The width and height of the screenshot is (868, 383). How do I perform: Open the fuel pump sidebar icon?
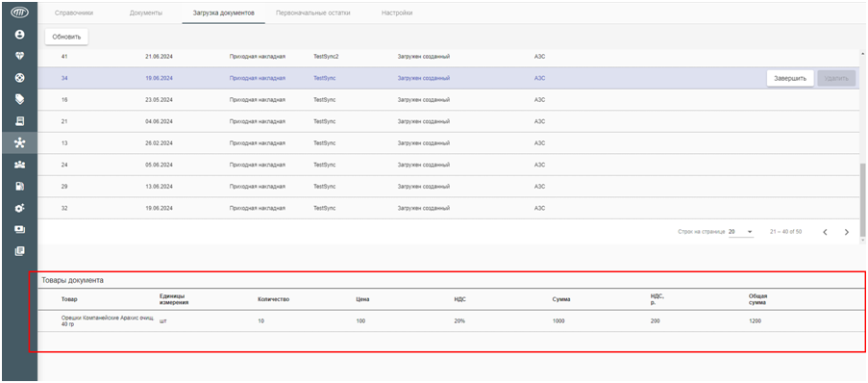(x=19, y=187)
